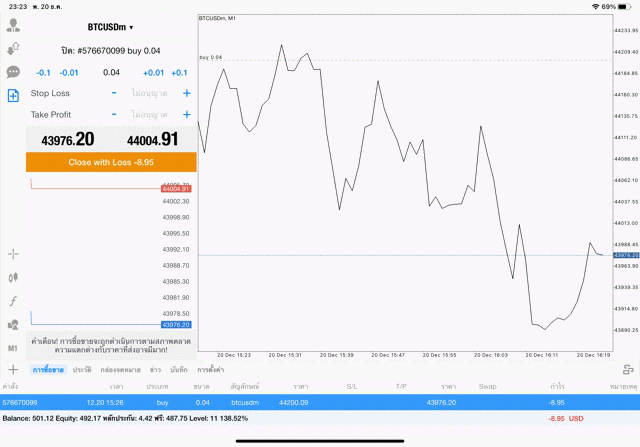
Task: Open the ข่าว (News) tab
Action: (x=155, y=370)
